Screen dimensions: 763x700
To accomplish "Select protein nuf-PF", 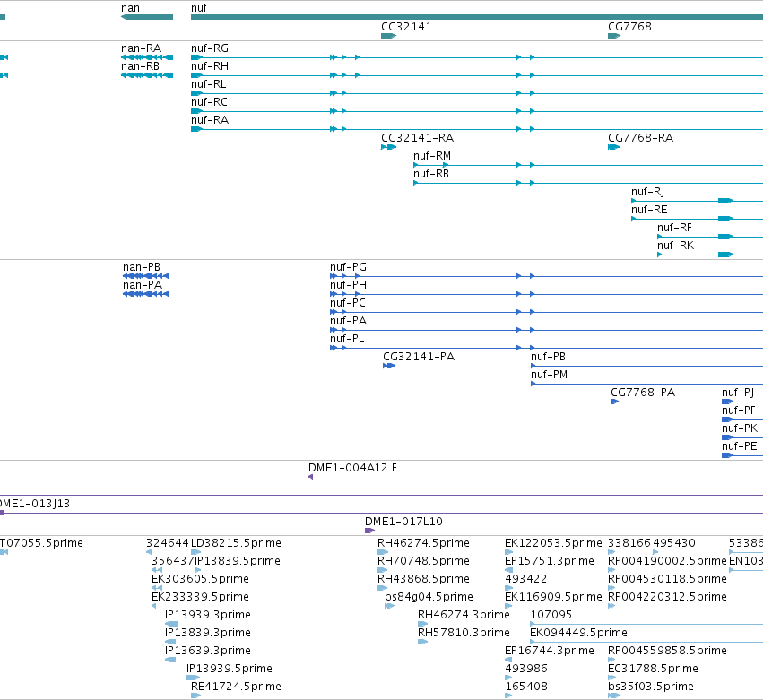I will point(739,411).
